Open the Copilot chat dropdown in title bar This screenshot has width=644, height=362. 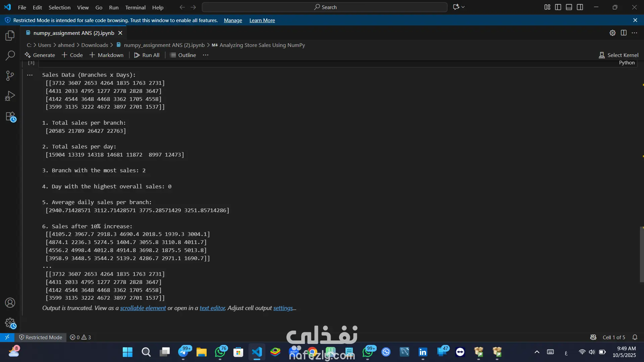click(x=463, y=7)
